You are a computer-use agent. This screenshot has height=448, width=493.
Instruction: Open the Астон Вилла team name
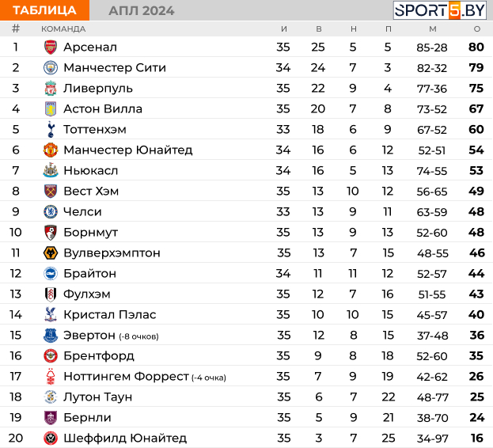coord(103,108)
